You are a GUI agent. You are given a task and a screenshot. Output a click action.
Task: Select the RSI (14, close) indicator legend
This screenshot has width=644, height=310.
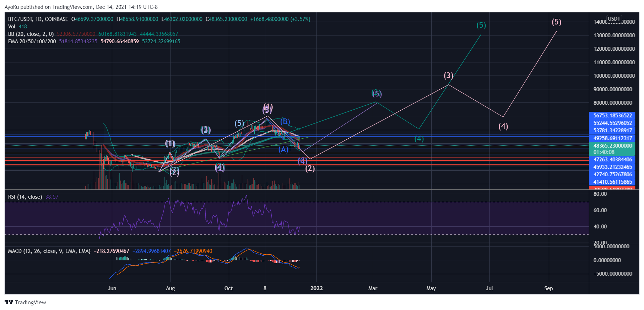tap(25, 197)
